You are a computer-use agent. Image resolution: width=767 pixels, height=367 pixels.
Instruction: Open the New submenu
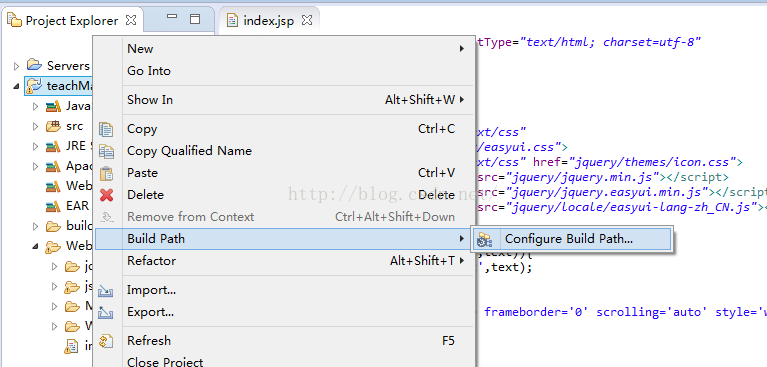coord(285,49)
